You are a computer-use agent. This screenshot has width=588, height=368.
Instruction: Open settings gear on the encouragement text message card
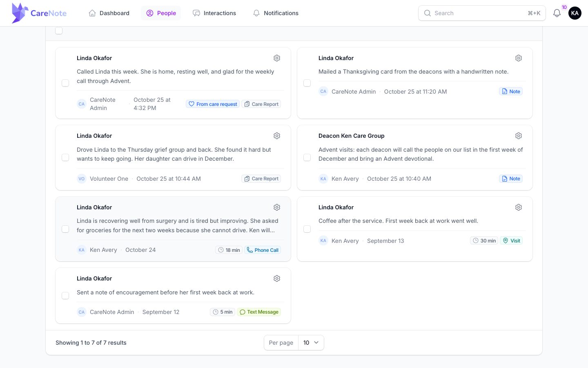tap(277, 278)
